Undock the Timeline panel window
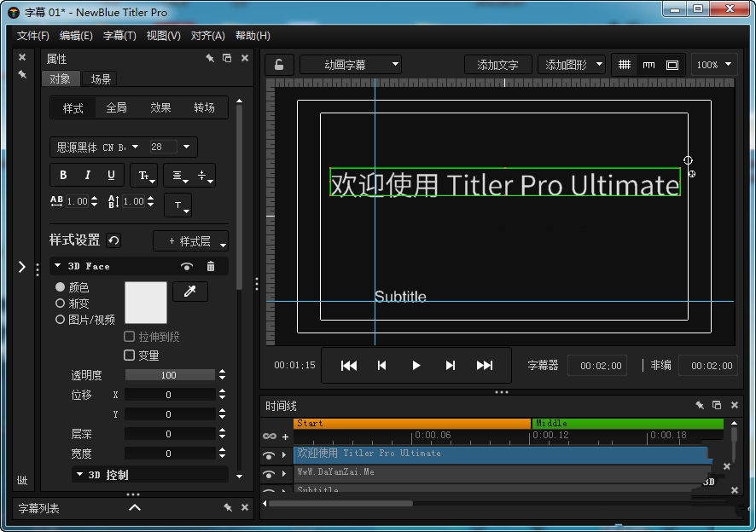Image resolution: width=756 pixels, height=532 pixels. [717, 405]
